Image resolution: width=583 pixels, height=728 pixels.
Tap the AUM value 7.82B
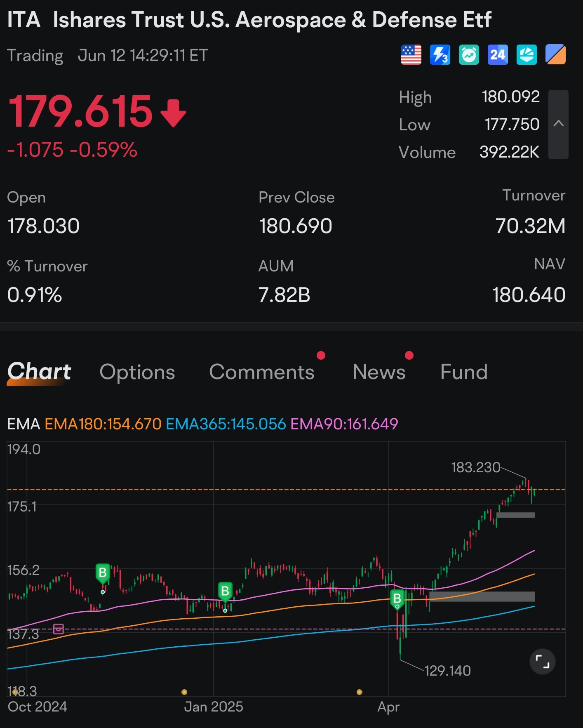click(284, 295)
